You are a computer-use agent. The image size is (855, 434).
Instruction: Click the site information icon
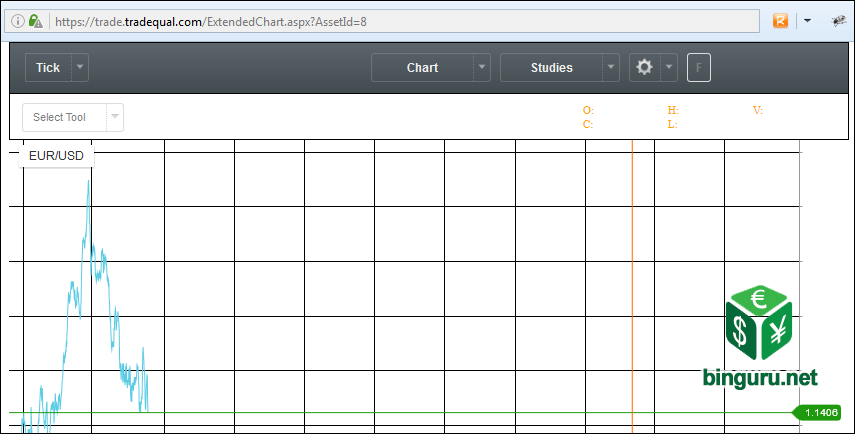(x=17, y=21)
